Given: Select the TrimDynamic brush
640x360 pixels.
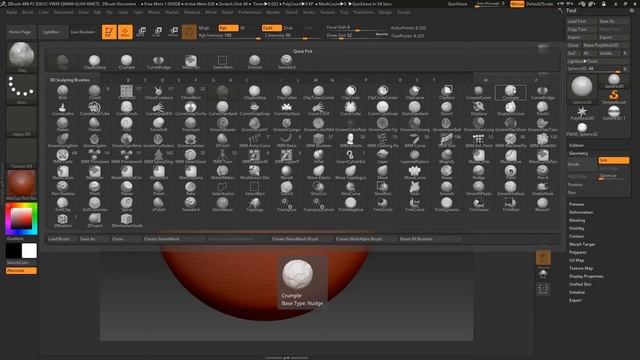Looking at the screenshot, I should pos(447,204).
